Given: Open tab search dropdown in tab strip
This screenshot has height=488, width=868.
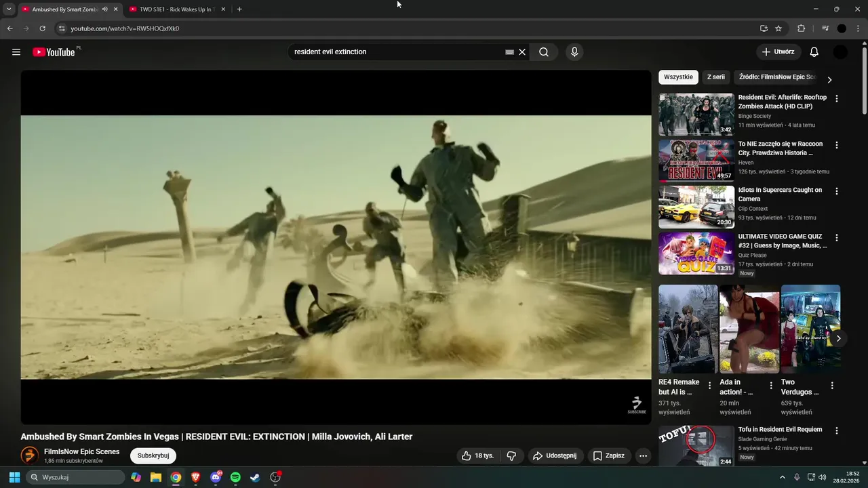Looking at the screenshot, I should (x=9, y=9).
